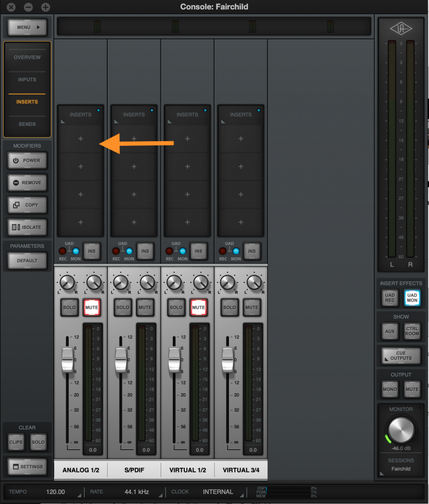This screenshot has height=504, width=429.
Task: Clear CLIPS indicators
Action: (16, 442)
